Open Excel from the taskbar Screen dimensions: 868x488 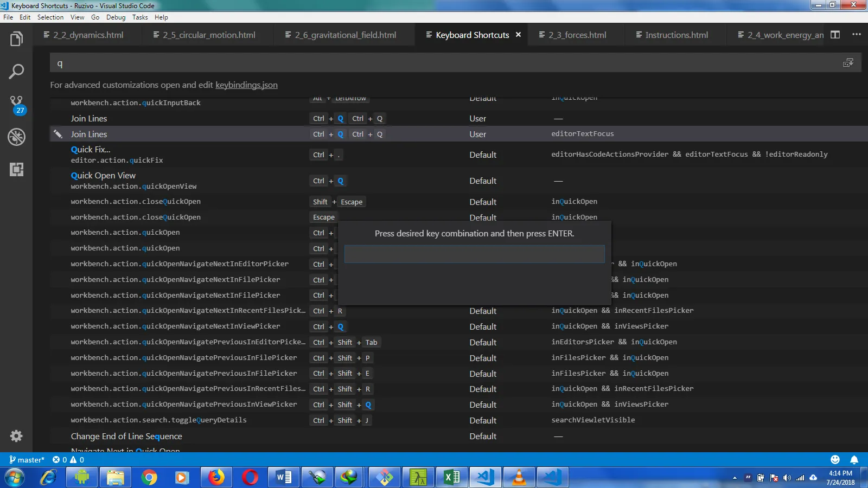(x=451, y=478)
